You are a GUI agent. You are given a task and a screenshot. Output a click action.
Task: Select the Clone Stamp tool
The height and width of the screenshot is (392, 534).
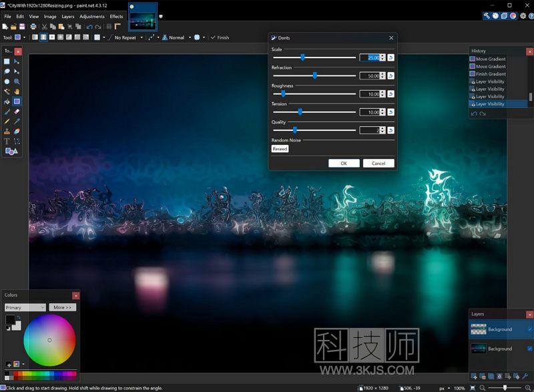7,132
